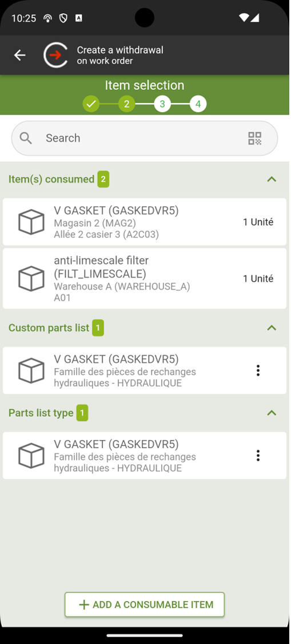Open the QR code scanner icon
Screen dimensions: 291x644
[x=255, y=139]
